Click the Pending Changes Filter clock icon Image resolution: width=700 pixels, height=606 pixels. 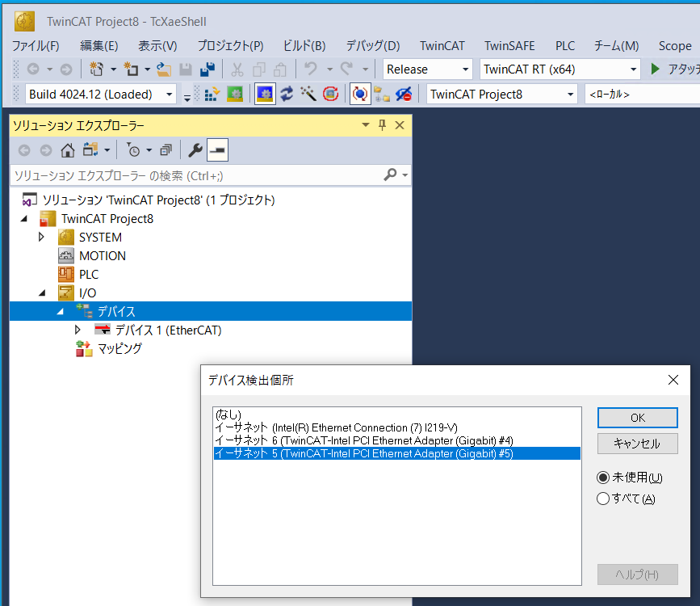coord(133,150)
